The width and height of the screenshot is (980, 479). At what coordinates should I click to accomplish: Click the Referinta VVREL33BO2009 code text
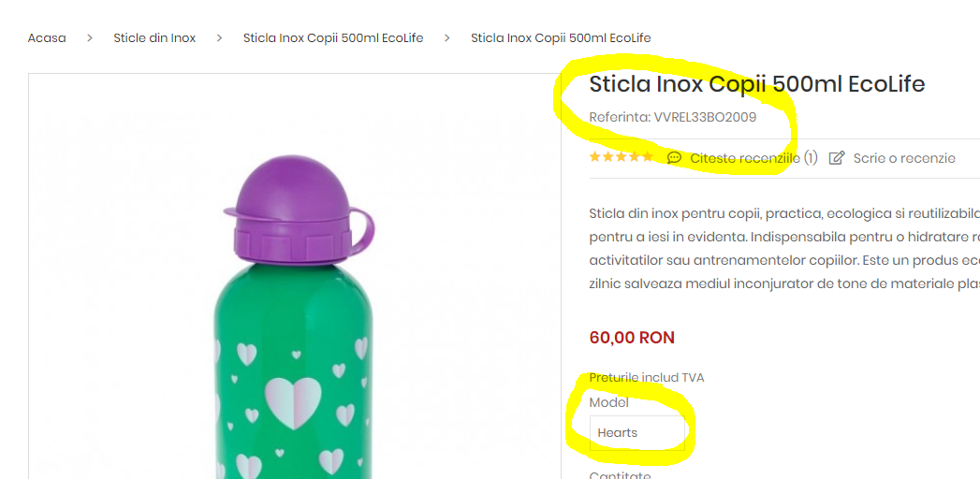point(672,118)
